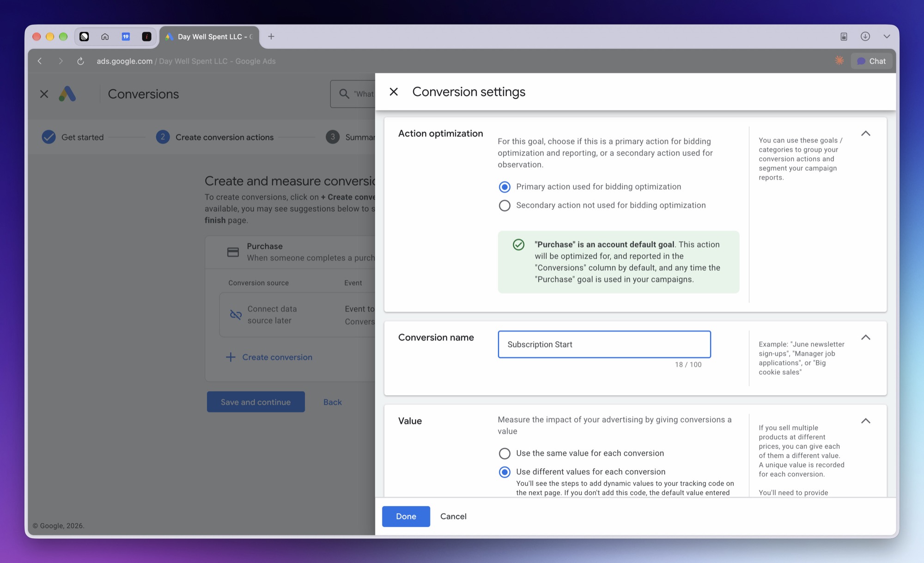Open the first pinned tab icon
This screenshot has width=924, height=563.
click(84, 37)
